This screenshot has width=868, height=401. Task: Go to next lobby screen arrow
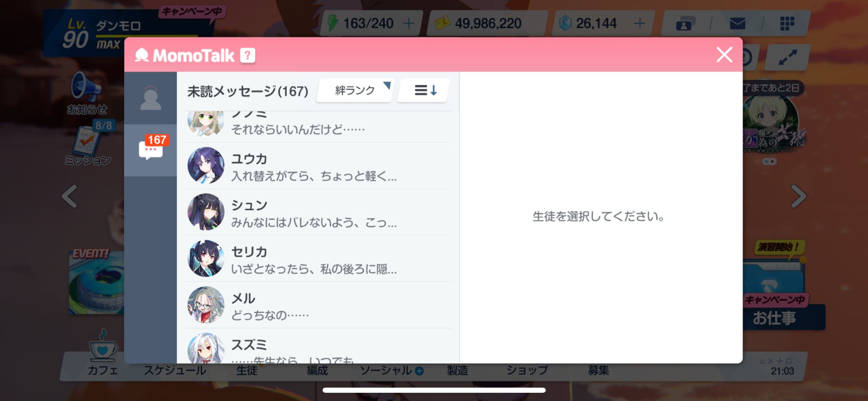[798, 196]
